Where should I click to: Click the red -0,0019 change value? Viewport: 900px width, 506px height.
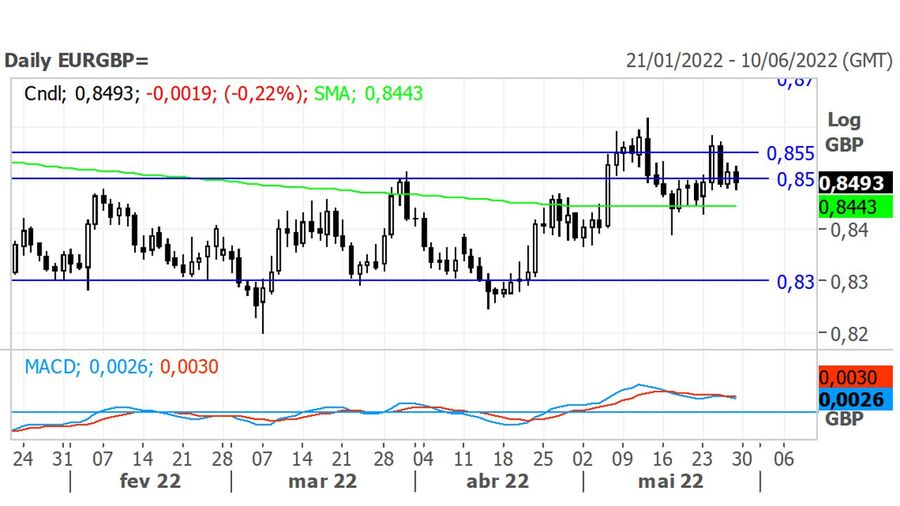coord(181,93)
